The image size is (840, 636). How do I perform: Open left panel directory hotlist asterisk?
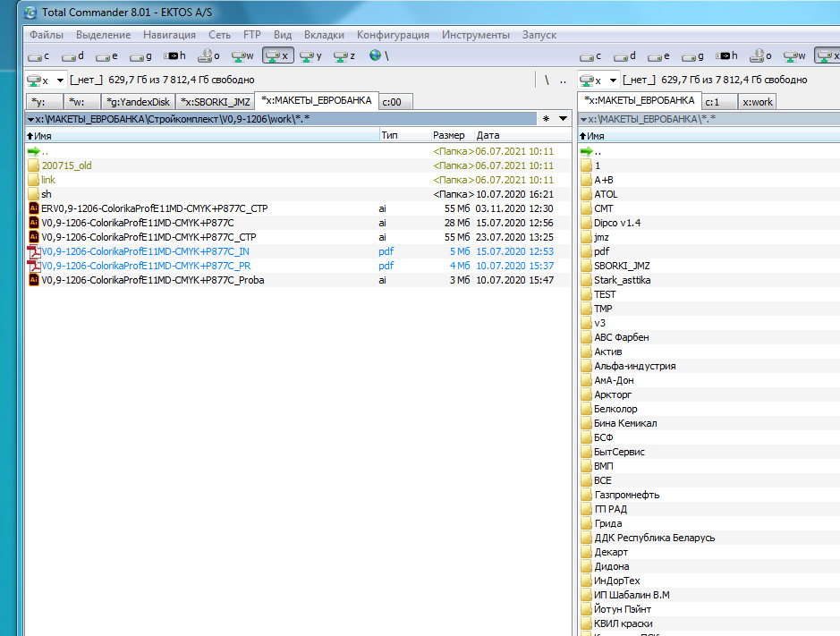coord(546,118)
